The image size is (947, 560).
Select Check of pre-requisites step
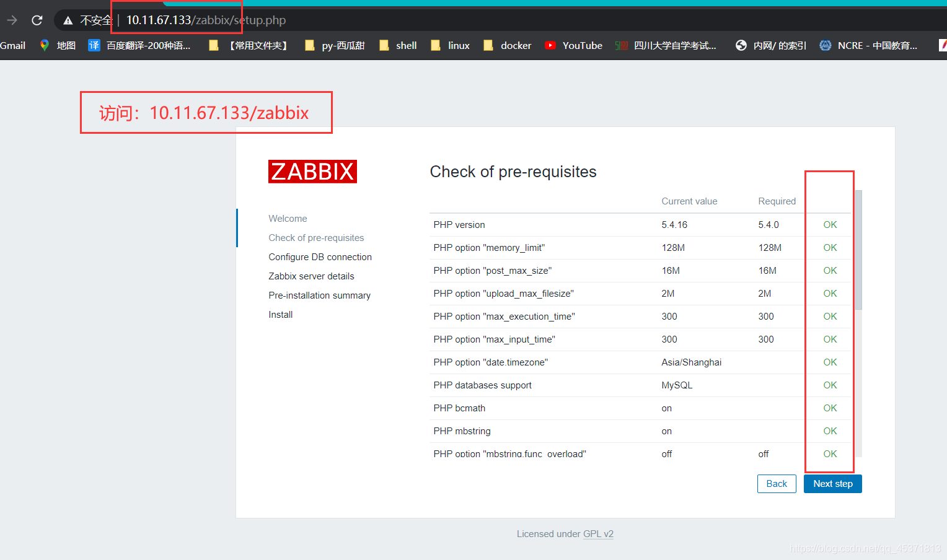[316, 238]
